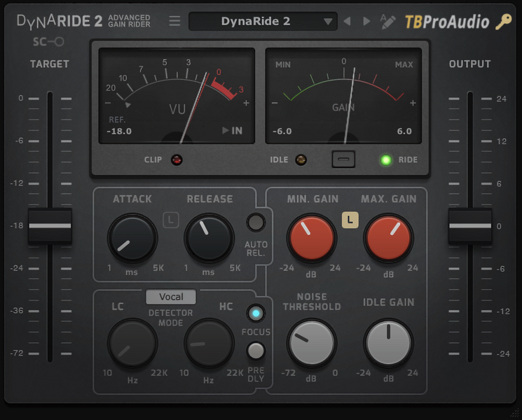The image size is (522, 420).
Task: Open the Vocal detector mode selector
Action: [x=171, y=297]
